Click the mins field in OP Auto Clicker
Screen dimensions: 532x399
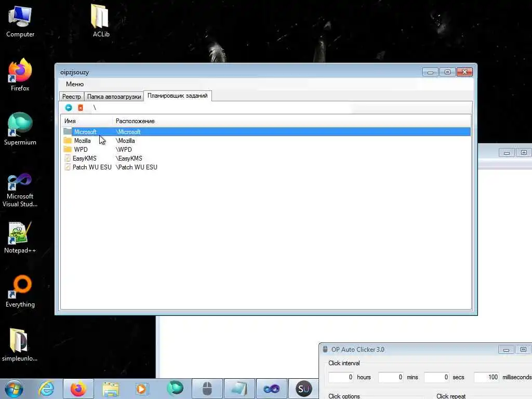pos(391,377)
